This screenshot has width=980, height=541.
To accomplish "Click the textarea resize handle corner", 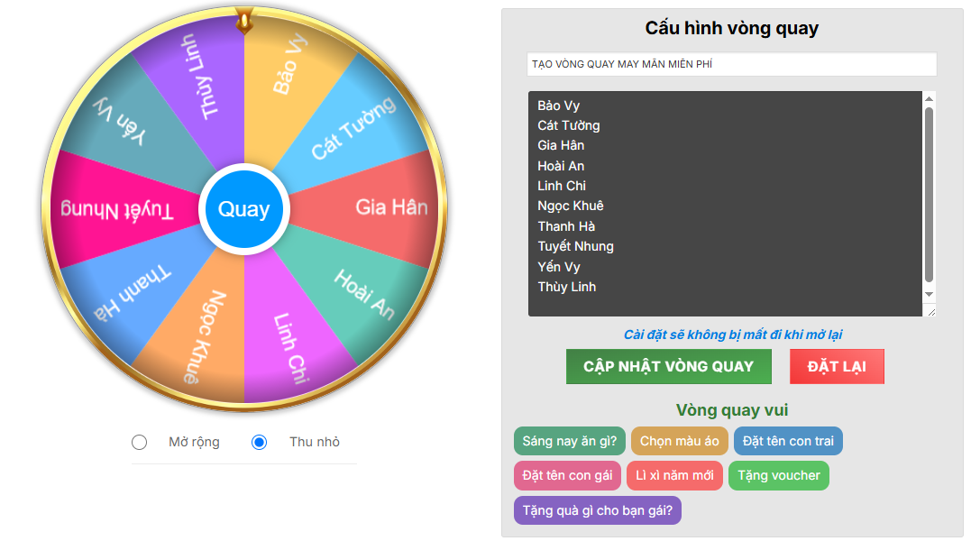I will 930,311.
